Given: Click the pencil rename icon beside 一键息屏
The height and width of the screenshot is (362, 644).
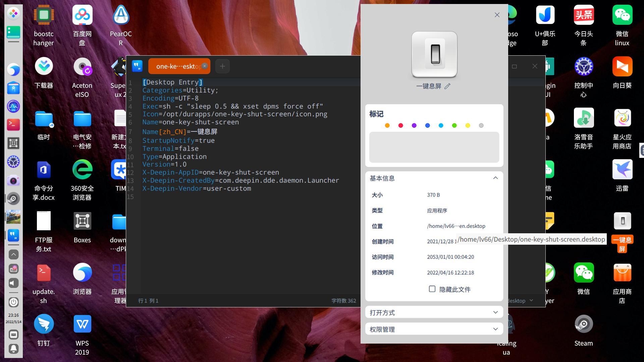Looking at the screenshot, I should click(x=447, y=86).
